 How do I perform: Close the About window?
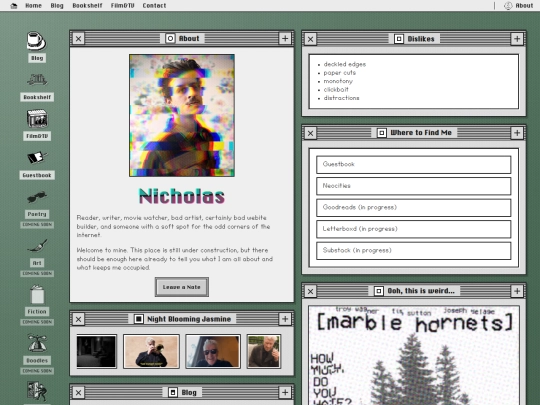coord(79,38)
